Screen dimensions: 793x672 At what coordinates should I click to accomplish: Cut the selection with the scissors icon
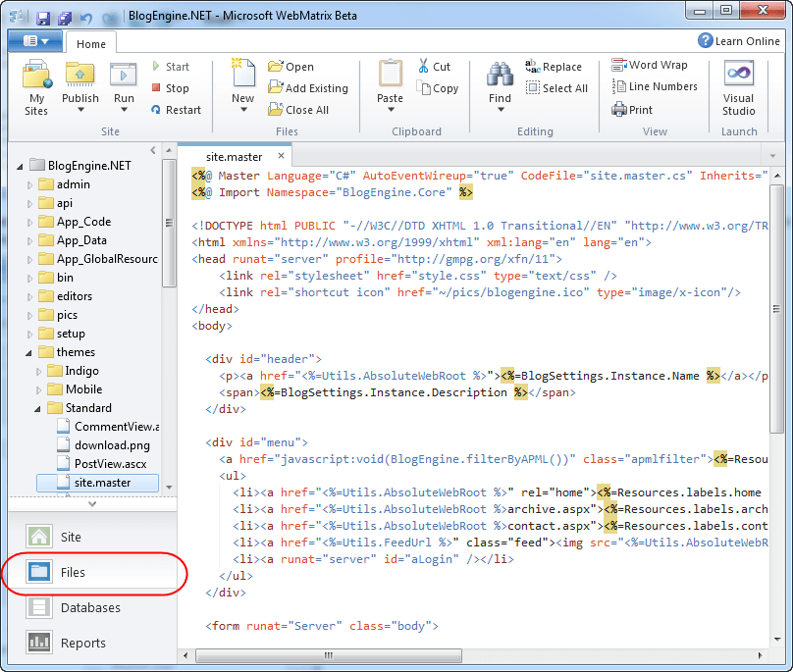pyautogui.click(x=434, y=67)
